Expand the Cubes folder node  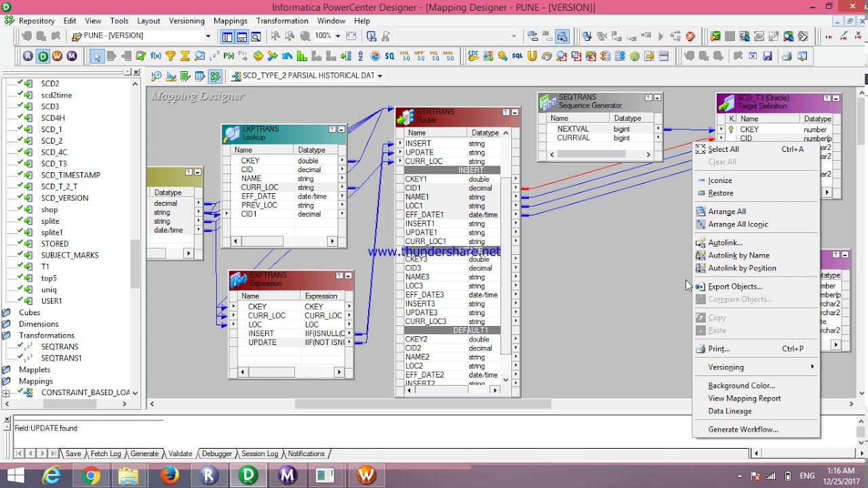(x=6, y=312)
